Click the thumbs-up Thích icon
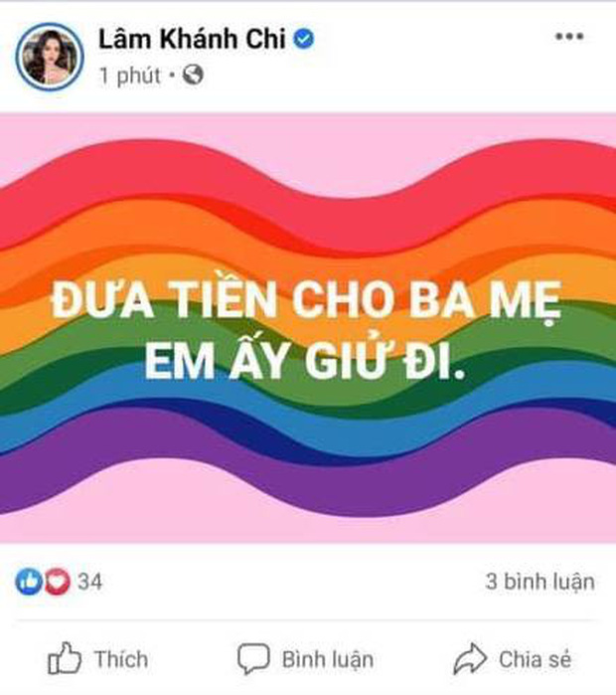This screenshot has height=695, width=616. [x=65, y=658]
